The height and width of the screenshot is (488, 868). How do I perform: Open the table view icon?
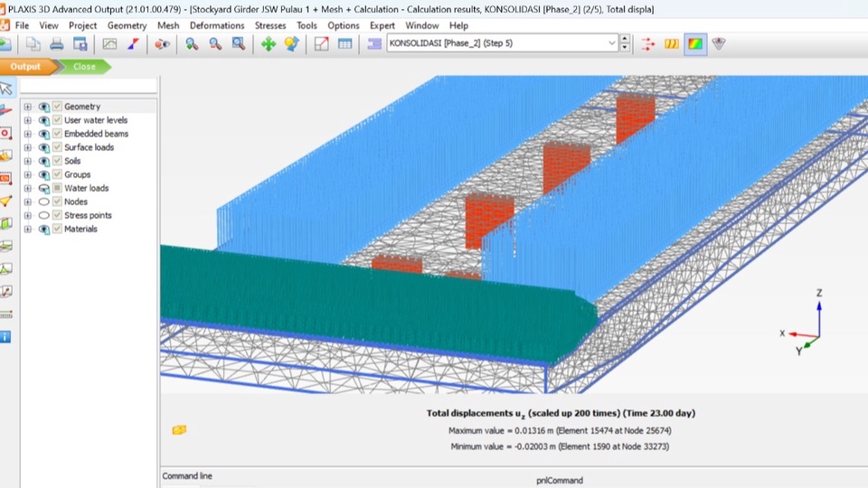(344, 43)
